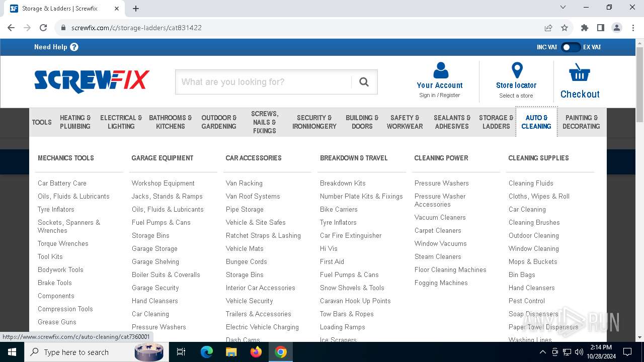The width and height of the screenshot is (644, 362).
Task: Open Your Account person icon
Action: click(x=440, y=70)
